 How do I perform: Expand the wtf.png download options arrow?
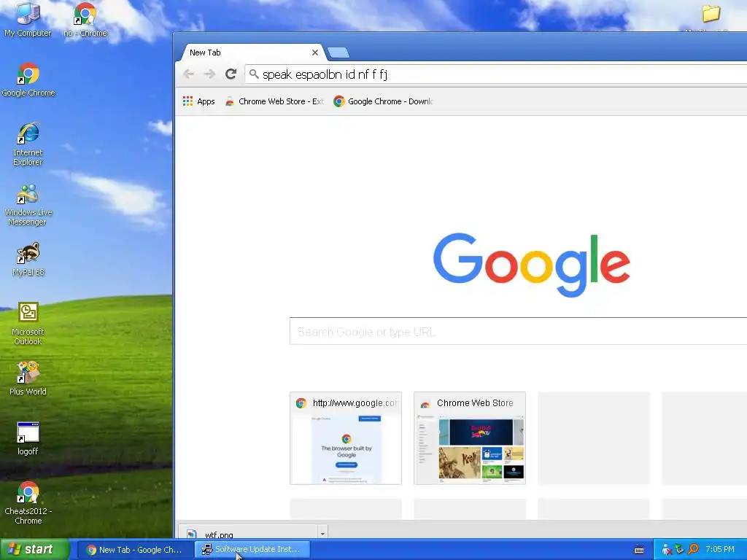[x=322, y=533]
